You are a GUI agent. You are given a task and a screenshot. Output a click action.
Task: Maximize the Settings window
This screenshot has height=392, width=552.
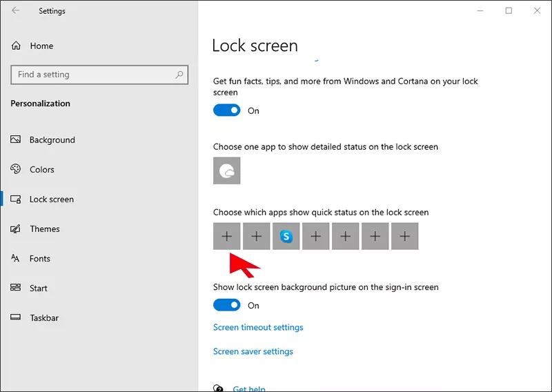point(509,10)
